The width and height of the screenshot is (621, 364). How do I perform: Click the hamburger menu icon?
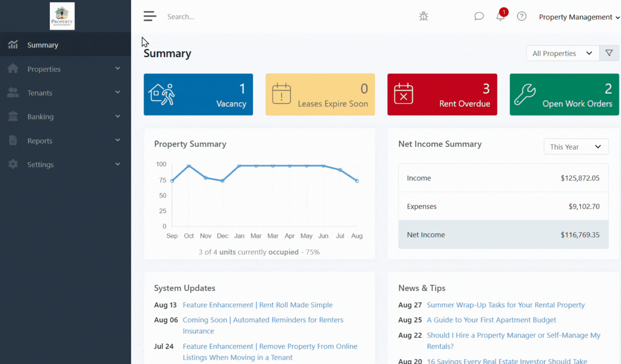pyautogui.click(x=150, y=16)
